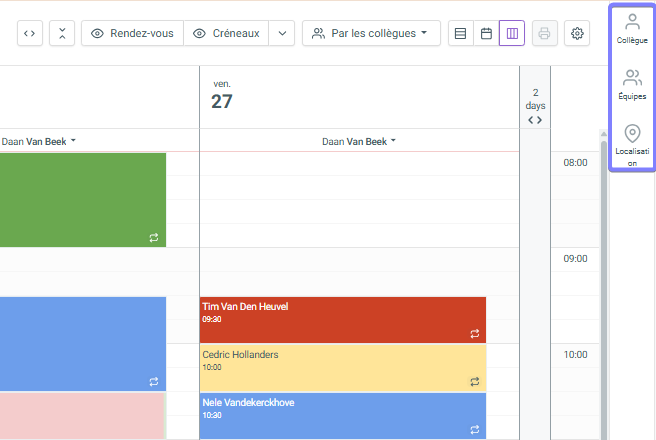Open the Équipes side panel
Image resolution: width=656 pixels, height=440 pixels.
(632, 85)
